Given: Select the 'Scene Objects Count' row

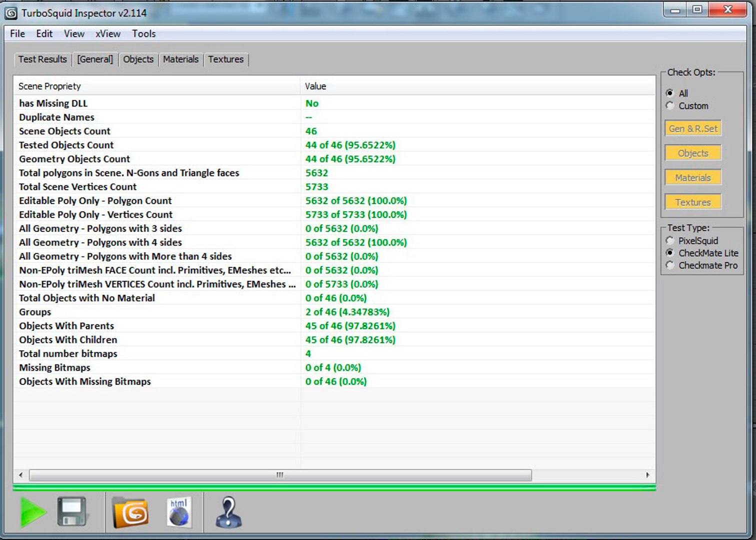Looking at the screenshot, I should coord(334,131).
